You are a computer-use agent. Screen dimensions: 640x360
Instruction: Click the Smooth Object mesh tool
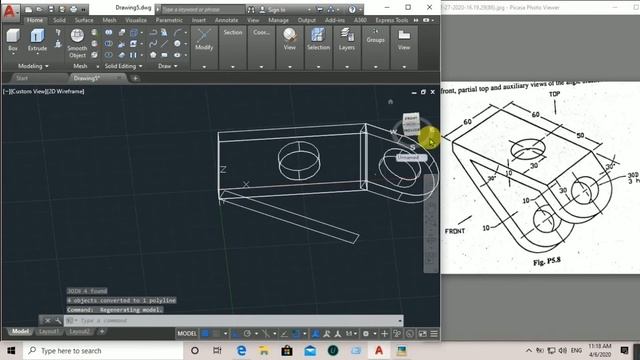click(77, 43)
